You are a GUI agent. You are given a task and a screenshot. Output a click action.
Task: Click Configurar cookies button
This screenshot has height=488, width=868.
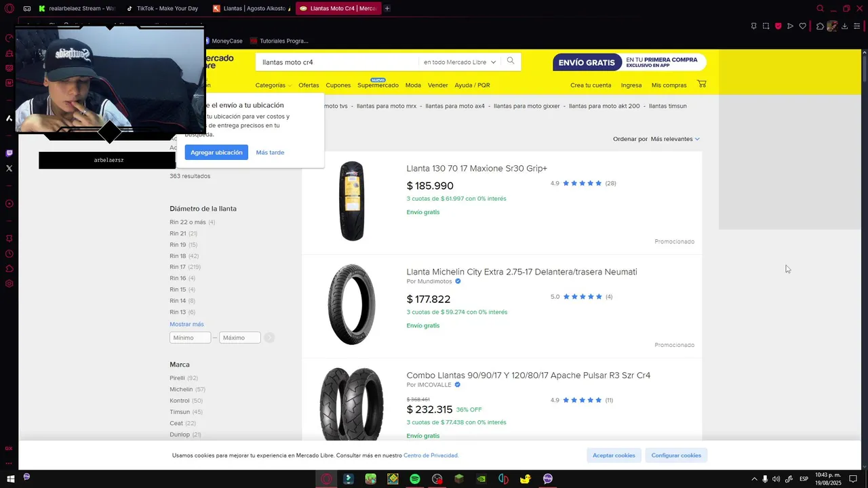pyautogui.click(x=676, y=455)
